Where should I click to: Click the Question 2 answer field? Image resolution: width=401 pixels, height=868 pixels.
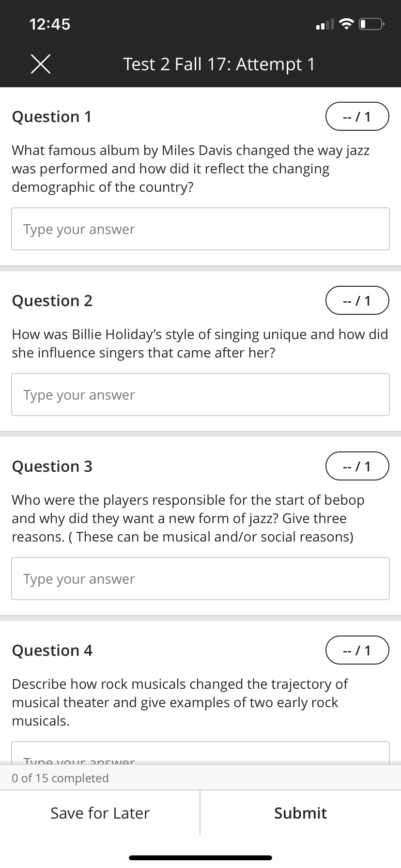click(x=200, y=395)
